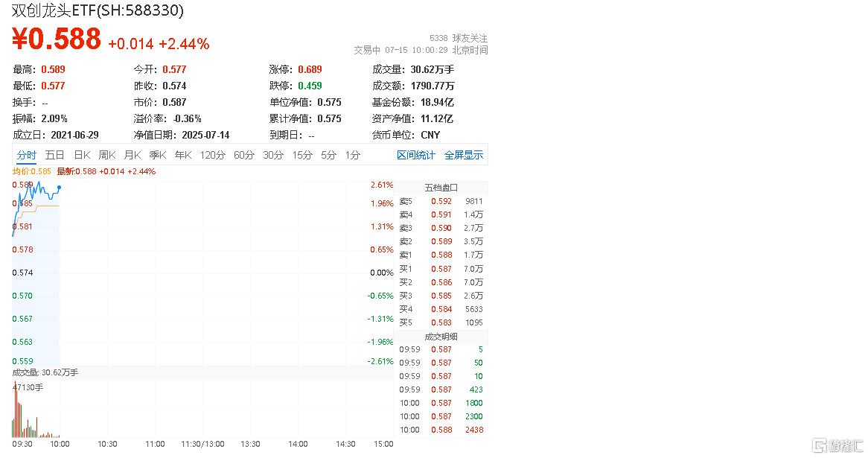Click the 溢价率 -0.36% value

(187, 118)
